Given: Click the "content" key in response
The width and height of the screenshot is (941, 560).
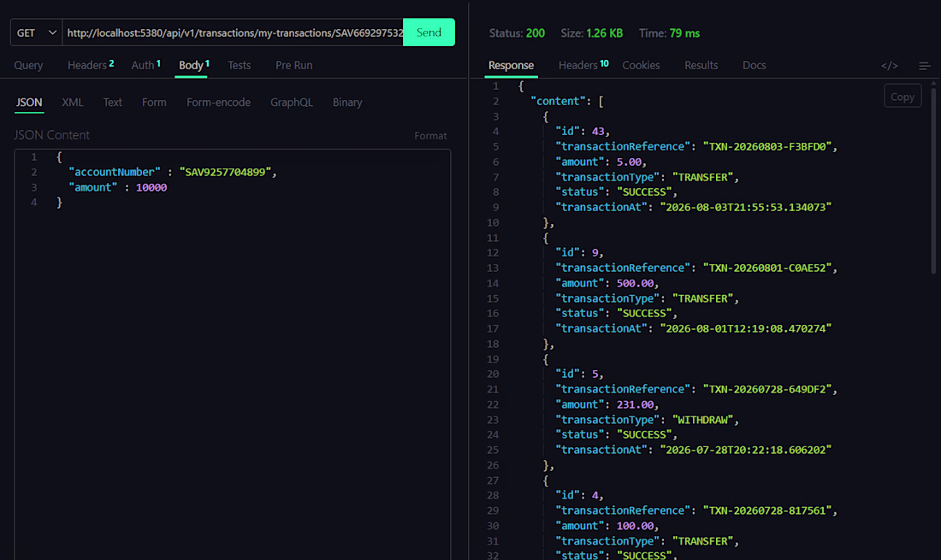Looking at the screenshot, I should [x=558, y=101].
